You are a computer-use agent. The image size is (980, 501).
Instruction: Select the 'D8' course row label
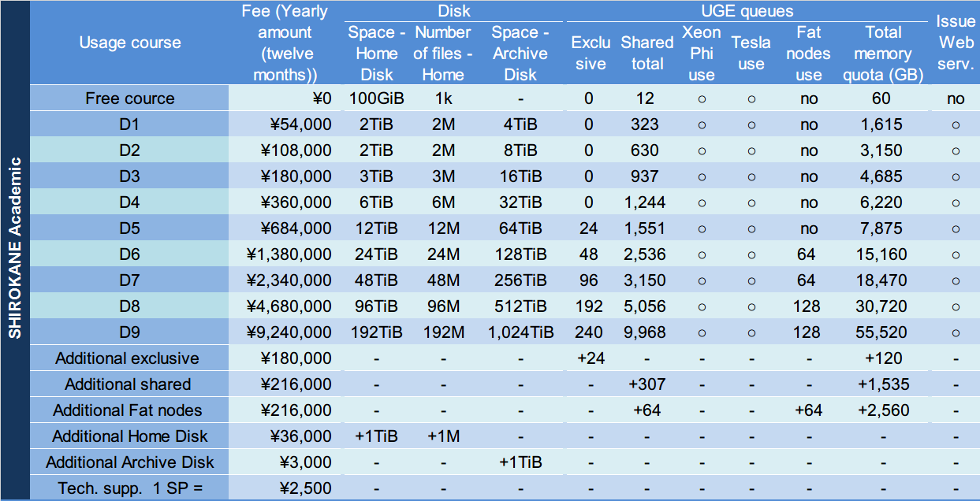129,306
